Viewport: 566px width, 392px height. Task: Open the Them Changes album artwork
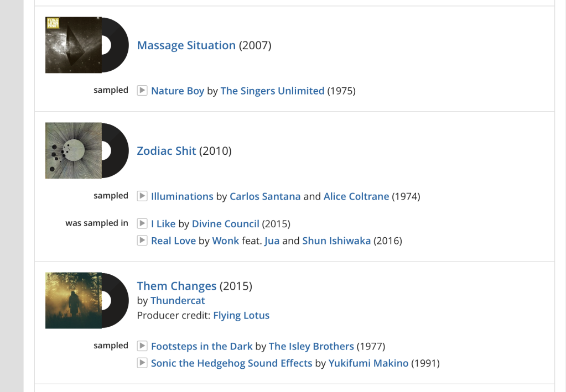tap(74, 301)
